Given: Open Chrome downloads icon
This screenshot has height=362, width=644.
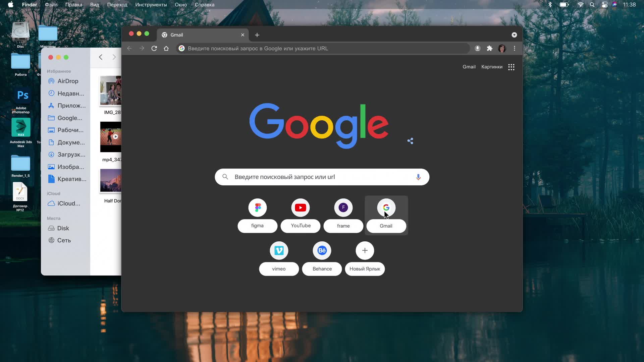Looking at the screenshot, I should pyautogui.click(x=478, y=48).
